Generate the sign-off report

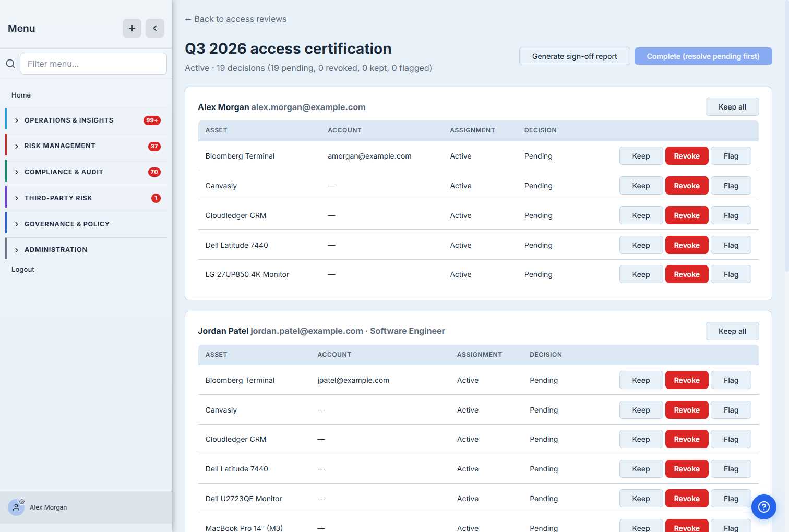coord(575,56)
